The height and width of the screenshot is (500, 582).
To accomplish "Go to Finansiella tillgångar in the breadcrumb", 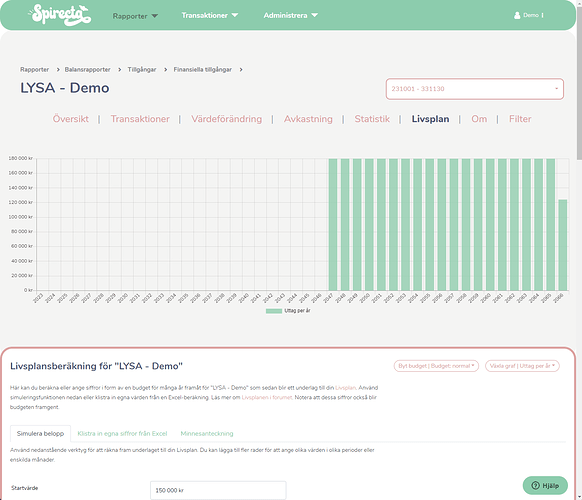I will 203,69.
